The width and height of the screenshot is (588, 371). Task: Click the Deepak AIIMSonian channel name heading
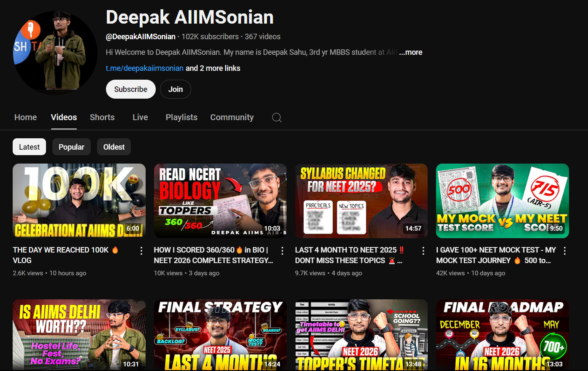(190, 17)
